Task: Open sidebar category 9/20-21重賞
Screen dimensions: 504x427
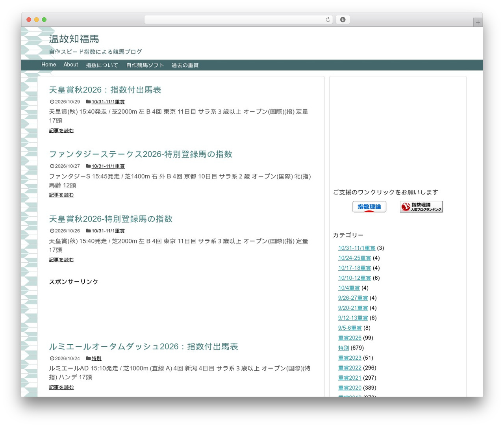Action: point(353,308)
